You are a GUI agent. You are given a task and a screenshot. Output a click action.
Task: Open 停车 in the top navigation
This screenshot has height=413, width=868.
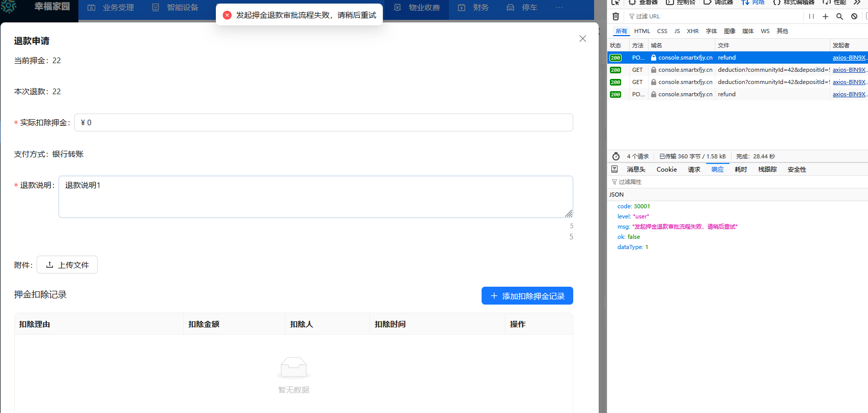(522, 8)
